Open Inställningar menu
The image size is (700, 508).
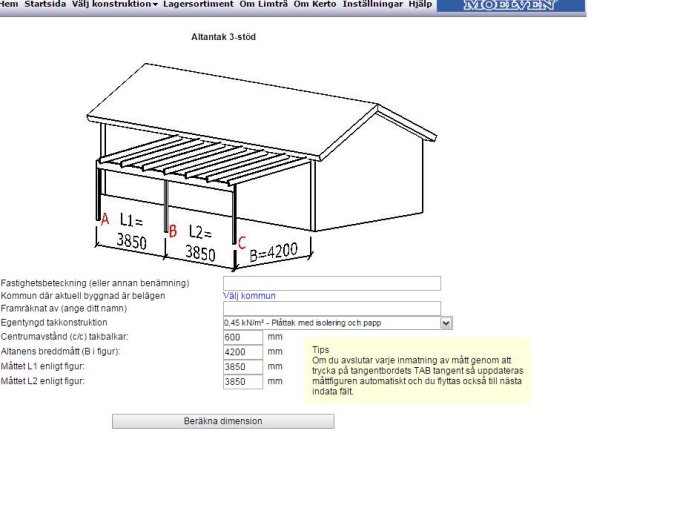pyautogui.click(x=372, y=4)
